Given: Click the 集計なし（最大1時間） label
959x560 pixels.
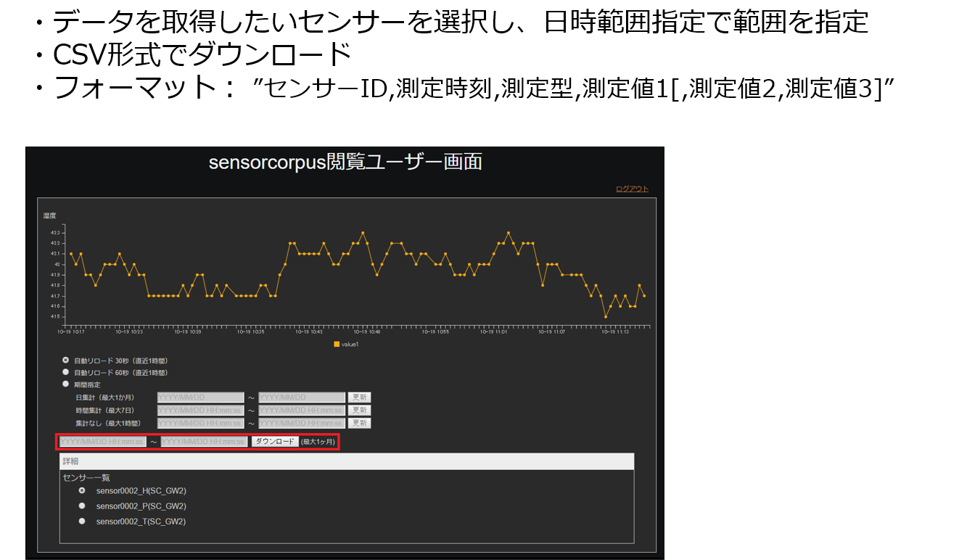Looking at the screenshot, I should point(108,423).
